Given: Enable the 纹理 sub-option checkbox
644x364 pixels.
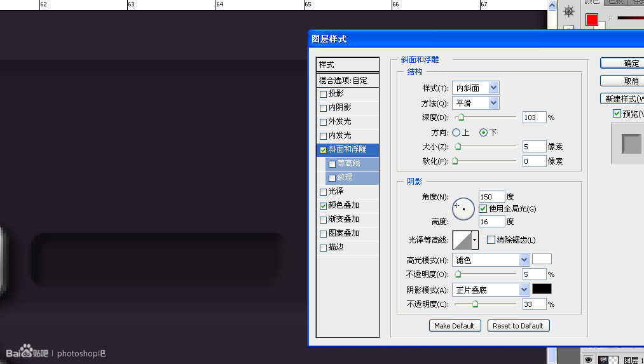Looking at the screenshot, I should click(x=332, y=178).
